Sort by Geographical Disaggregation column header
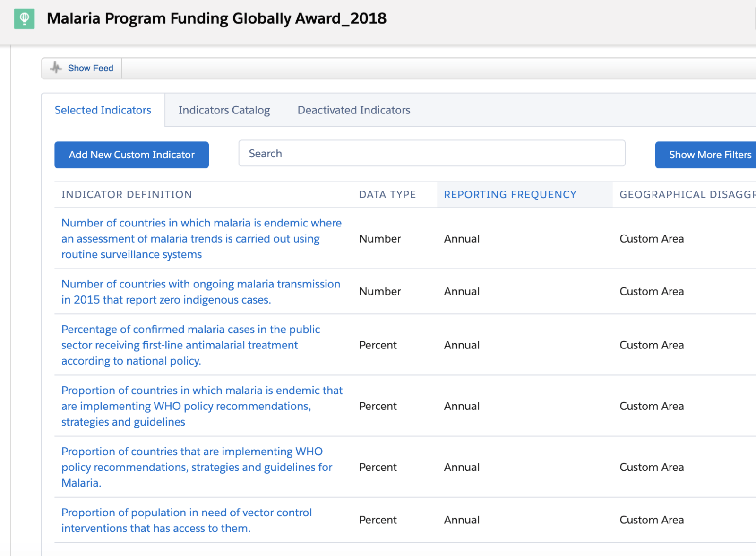The height and width of the screenshot is (556, 756). tap(687, 194)
